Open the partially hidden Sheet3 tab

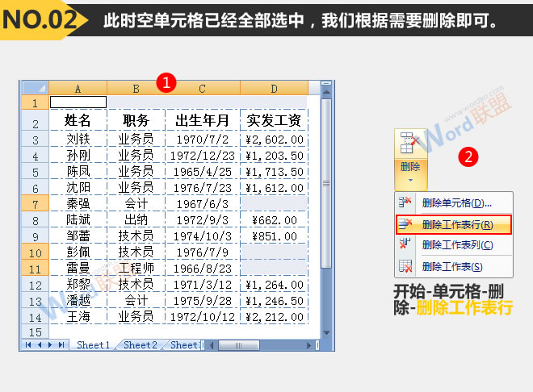pos(184,345)
